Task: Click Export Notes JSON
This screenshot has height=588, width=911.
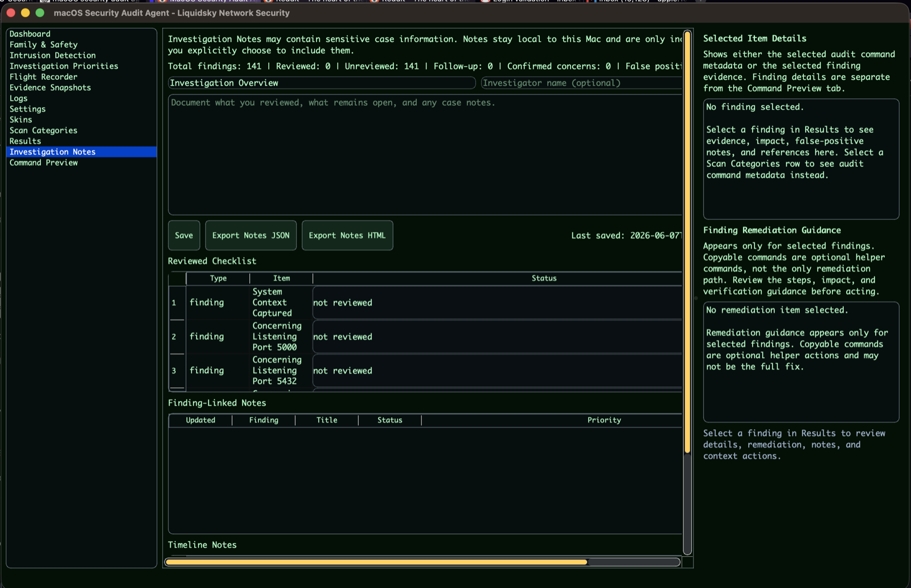Action: coord(251,236)
